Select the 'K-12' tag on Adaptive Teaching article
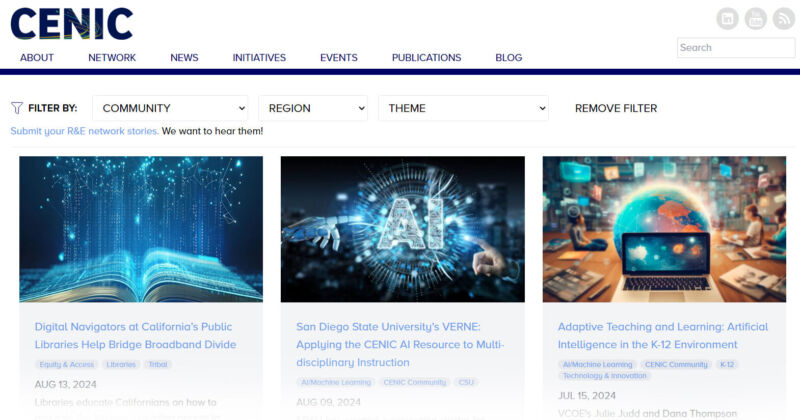The image size is (800, 420). click(727, 365)
